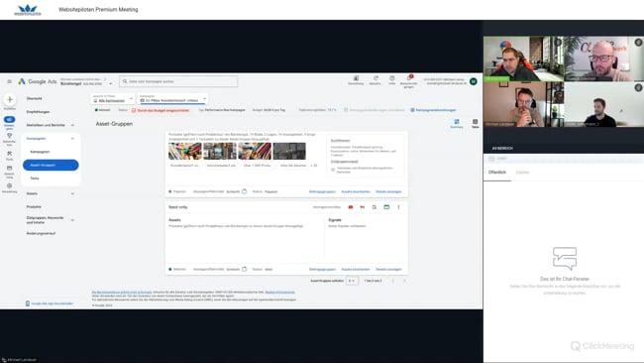Expand Zielgruppen, Keywords und Inhalte
The height and width of the screenshot is (363, 644).
(72, 220)
